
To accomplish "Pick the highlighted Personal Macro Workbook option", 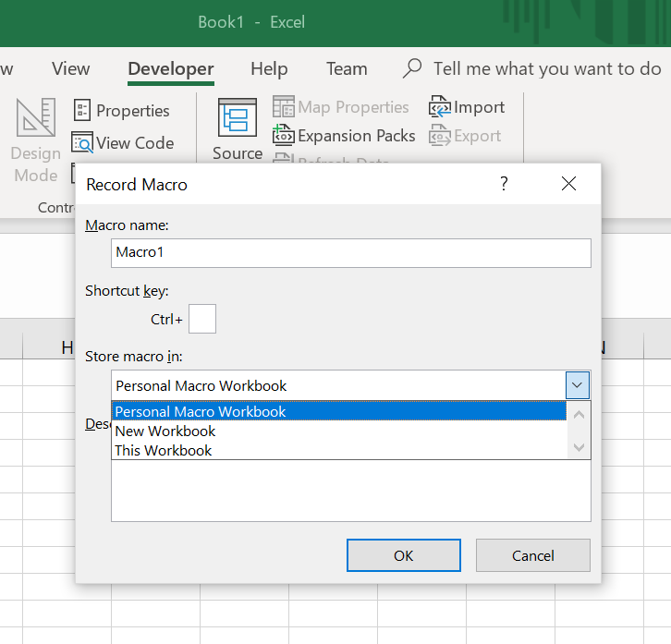I will coord(200,412).
